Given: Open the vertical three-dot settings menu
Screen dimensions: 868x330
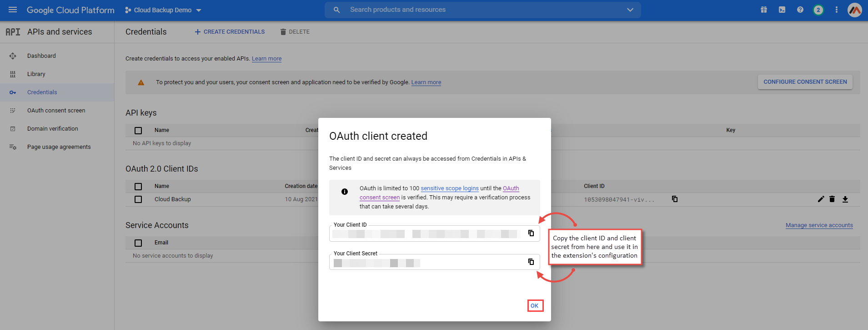Looking at the screenshot, I should tap(837, 10).
